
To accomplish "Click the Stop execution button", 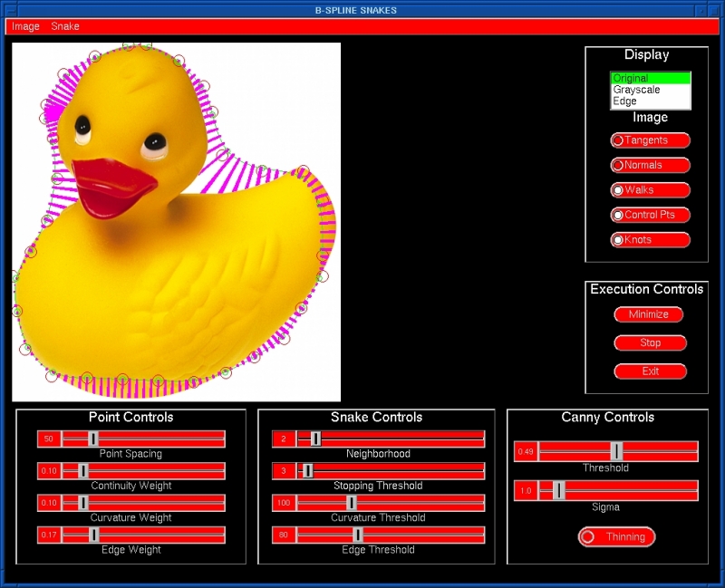I will (x=650, y=343).
